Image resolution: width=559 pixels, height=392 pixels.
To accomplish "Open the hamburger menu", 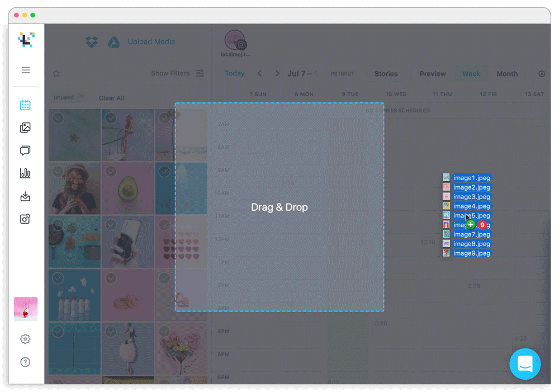I will [26, 70].
